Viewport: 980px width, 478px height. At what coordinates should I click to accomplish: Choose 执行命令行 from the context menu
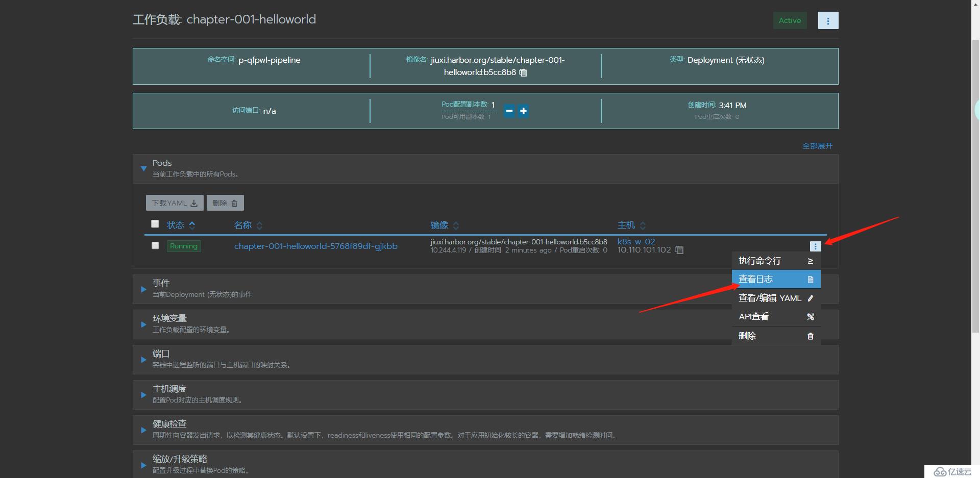[776, 261]
